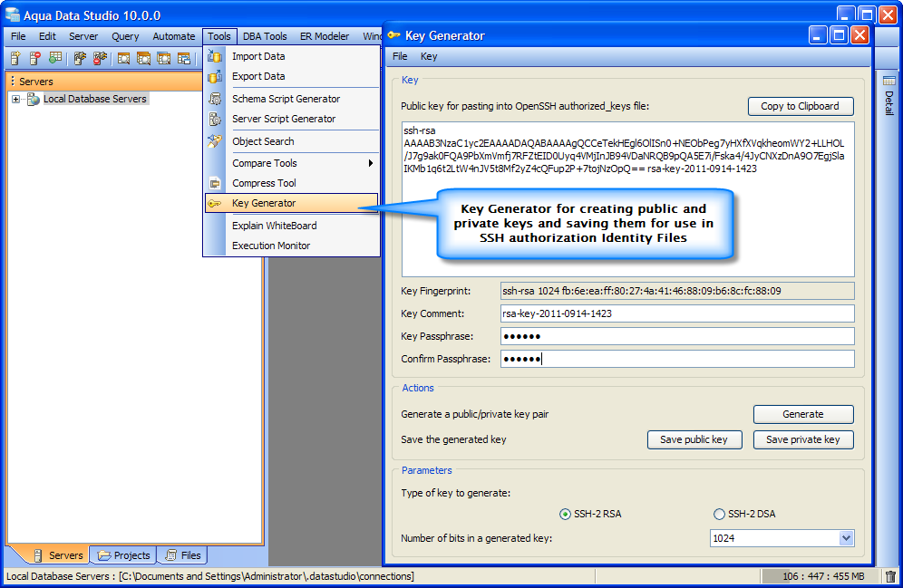Open the number of bits dropdown

click(x=845, y=538)
